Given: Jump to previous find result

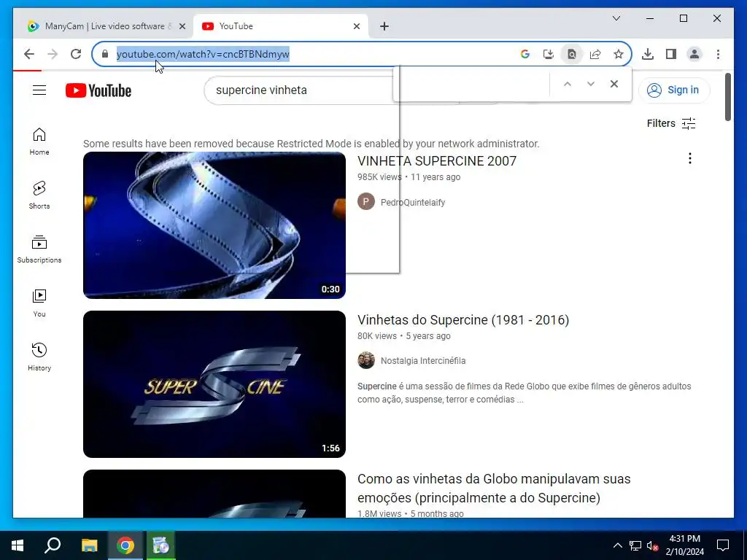Looking at the screenshot, I should click(x=568, y=84).
